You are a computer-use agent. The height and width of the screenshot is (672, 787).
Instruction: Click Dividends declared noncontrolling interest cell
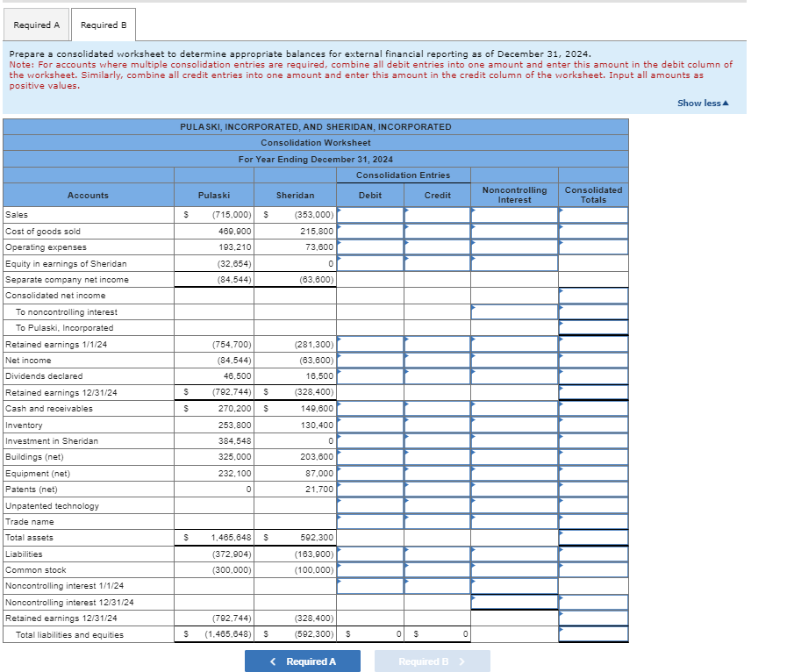[514, 375]
